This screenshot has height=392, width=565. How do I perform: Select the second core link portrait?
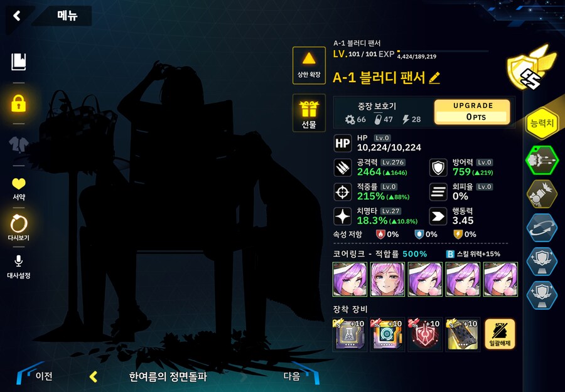click(387, 279)
